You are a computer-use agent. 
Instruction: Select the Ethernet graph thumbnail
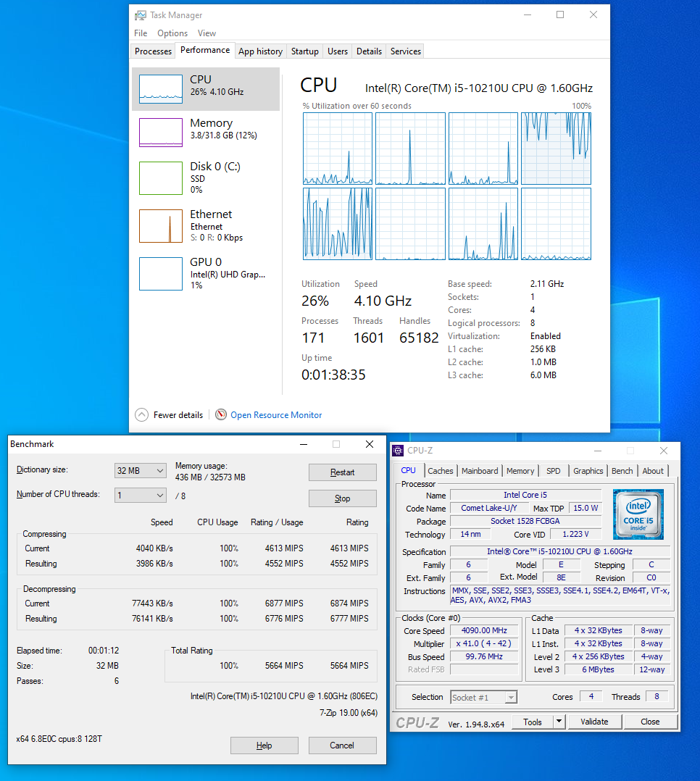click(x=160, y=225)
